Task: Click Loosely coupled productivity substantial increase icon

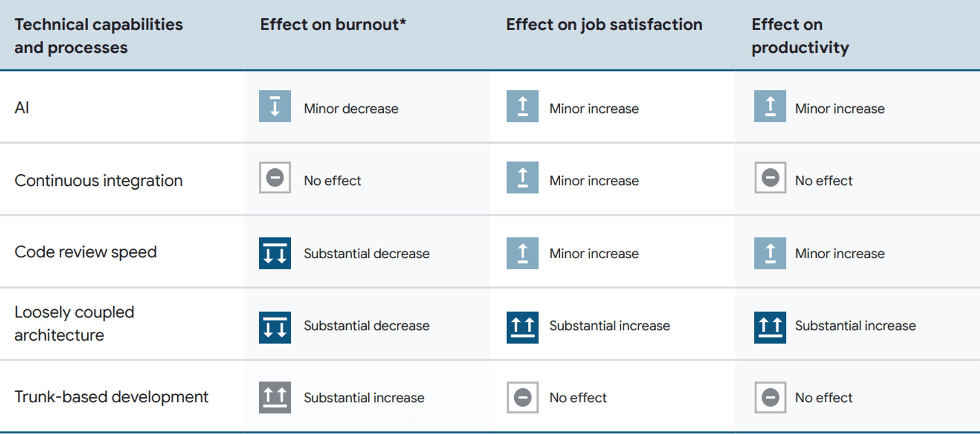Action: (770, 328)
